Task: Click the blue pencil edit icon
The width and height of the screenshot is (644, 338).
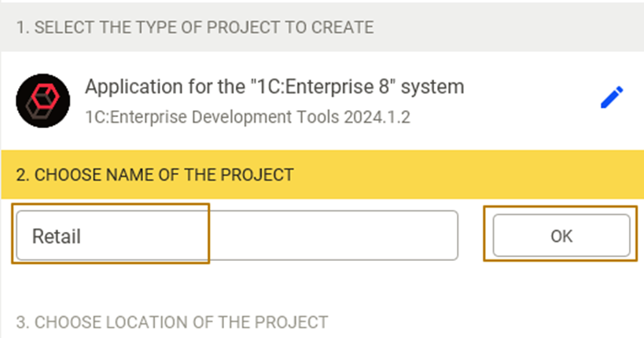Action: (611, 97)
